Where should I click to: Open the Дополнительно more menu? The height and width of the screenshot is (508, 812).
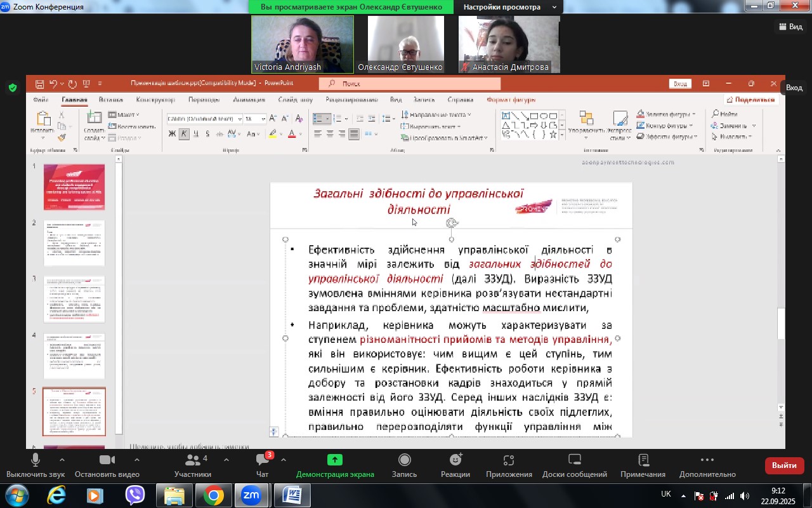pos(707,460)
